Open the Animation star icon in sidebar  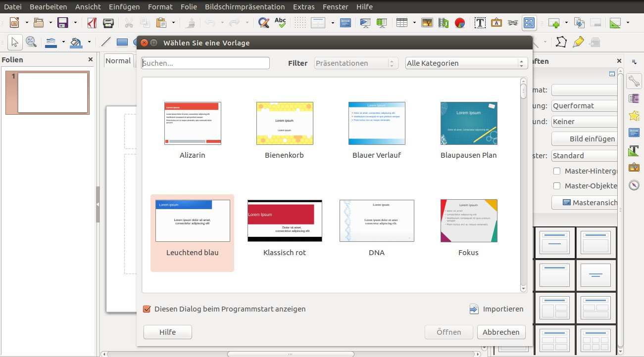634,116
